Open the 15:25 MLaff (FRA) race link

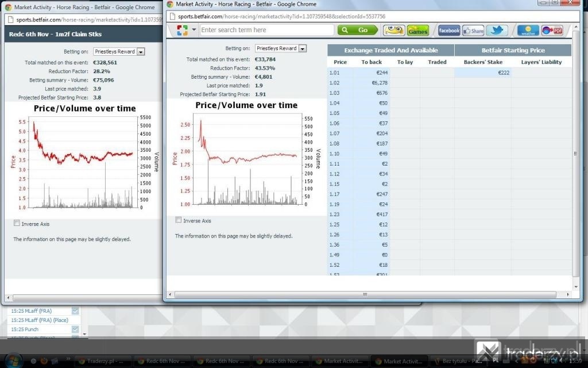pos(32,311)
